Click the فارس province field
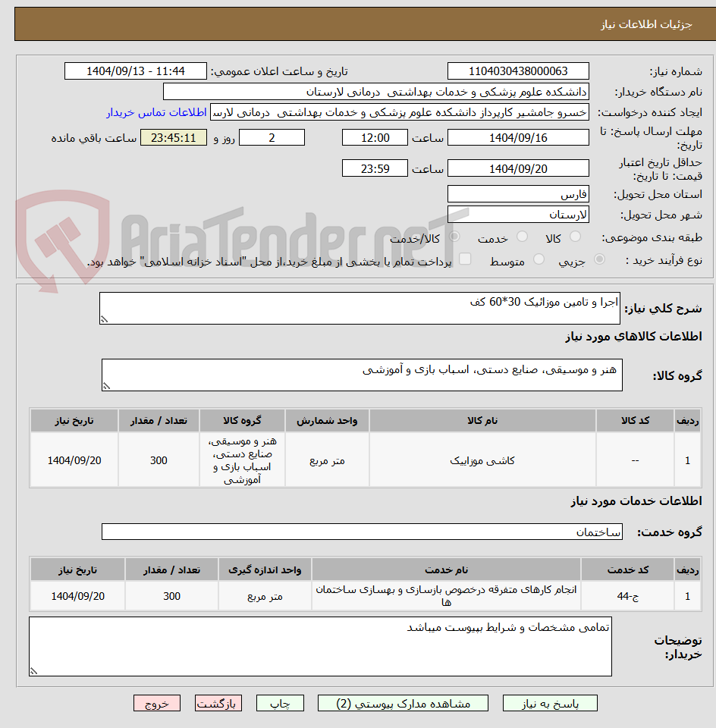 point(518,194)
